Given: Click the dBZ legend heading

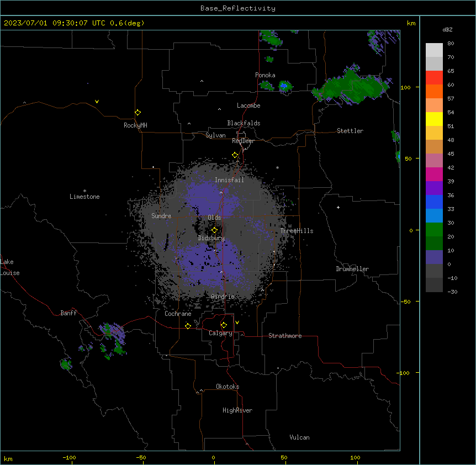Looking at the screenshot, I should coord(447,30).
